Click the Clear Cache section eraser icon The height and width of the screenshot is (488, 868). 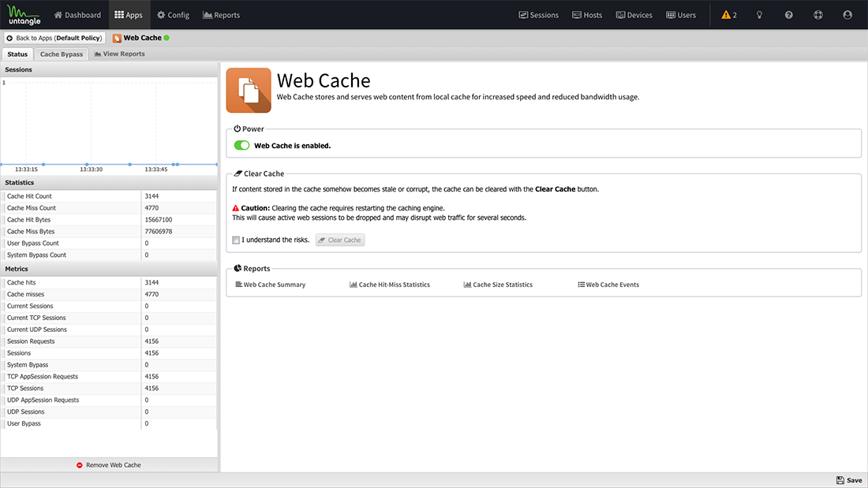[238, 173]
